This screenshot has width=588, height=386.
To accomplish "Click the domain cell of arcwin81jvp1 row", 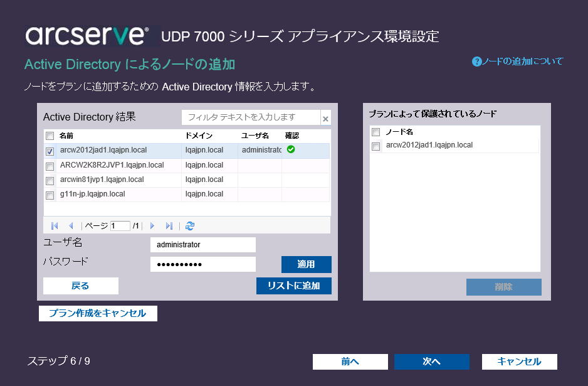I will (x=204, y=180).
